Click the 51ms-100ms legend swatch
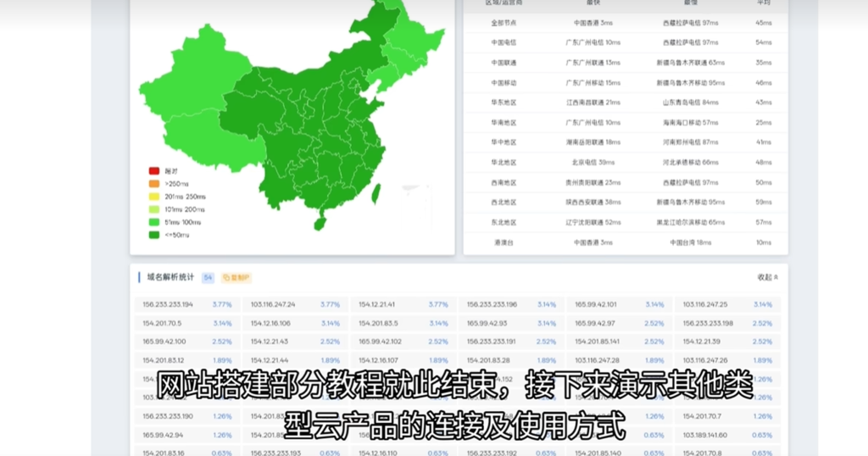 pyautogui.click(x=154, y=222)
